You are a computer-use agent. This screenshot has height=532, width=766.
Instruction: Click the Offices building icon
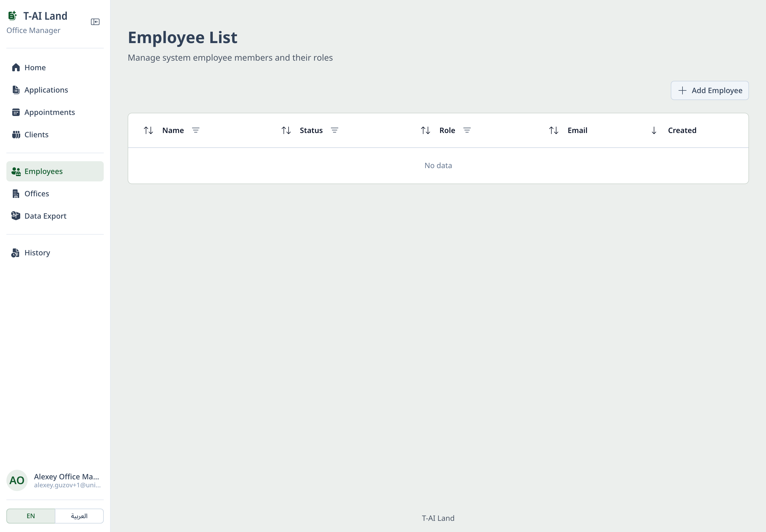click(x=16, y=194)
